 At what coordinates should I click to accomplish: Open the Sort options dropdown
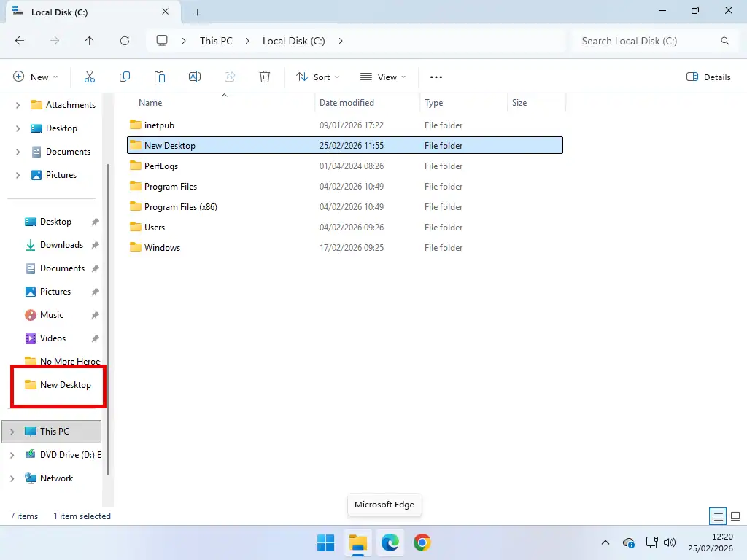[x=317, y=77]
